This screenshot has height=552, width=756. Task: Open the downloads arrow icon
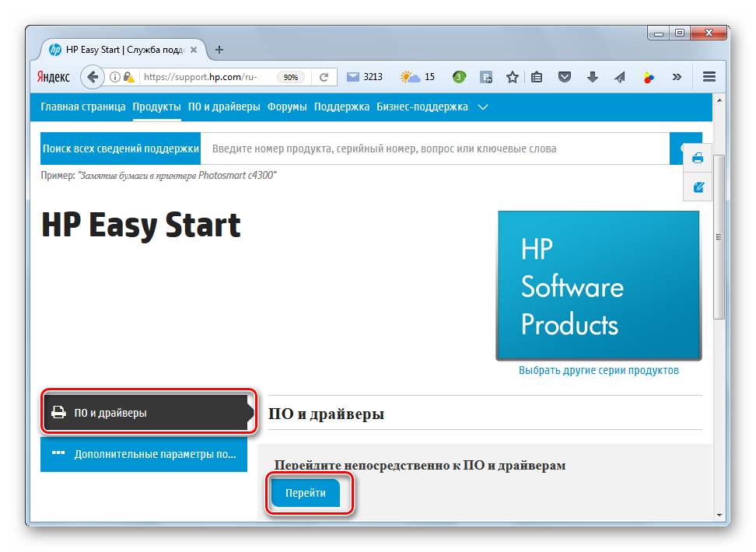click(593, 77)
